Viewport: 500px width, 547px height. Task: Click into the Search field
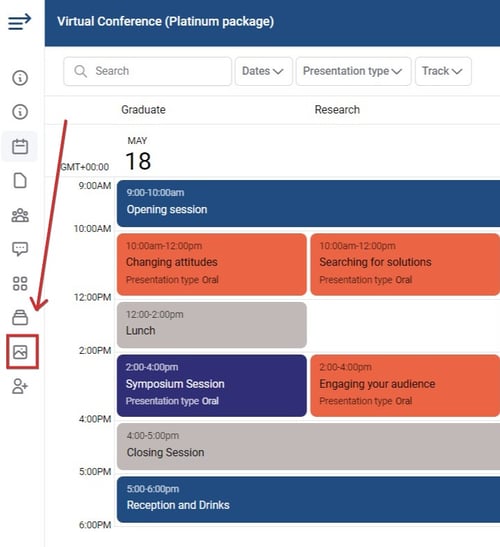point(147,71)
